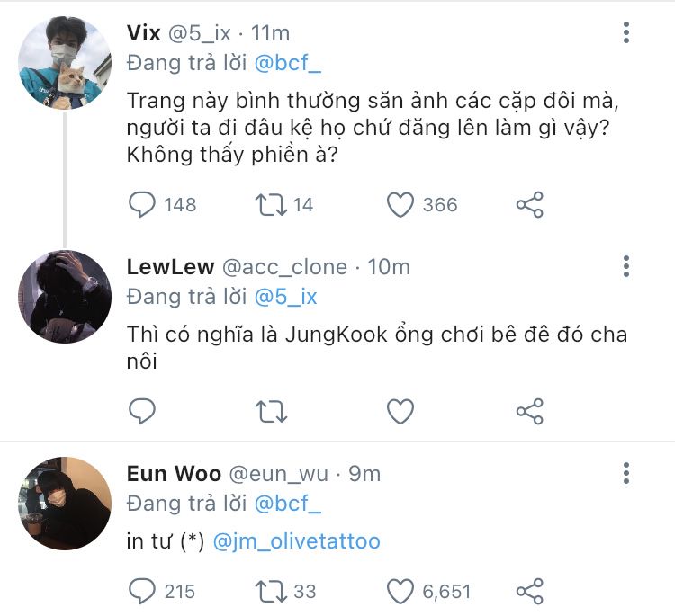The height and width of the screenshot is (616, 675).
Task: Open more options on Eun Woo's tweet
Action: [x=626, y=473]
